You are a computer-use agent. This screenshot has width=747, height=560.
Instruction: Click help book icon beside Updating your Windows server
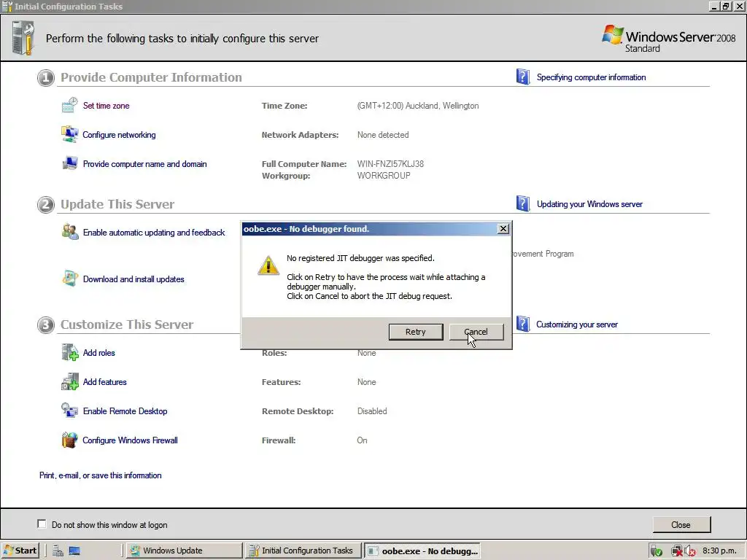[x=522, y=204]
